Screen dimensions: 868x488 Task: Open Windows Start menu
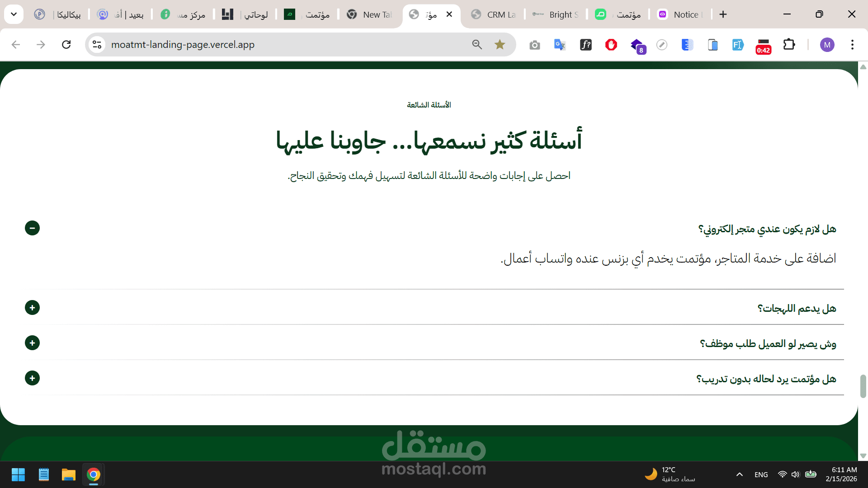18,474
